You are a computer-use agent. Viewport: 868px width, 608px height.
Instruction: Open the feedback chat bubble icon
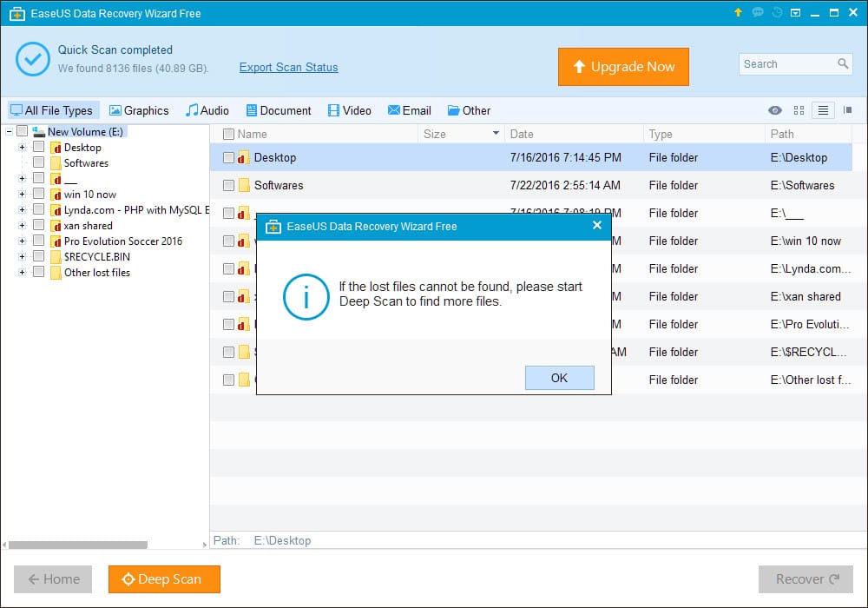757,12
